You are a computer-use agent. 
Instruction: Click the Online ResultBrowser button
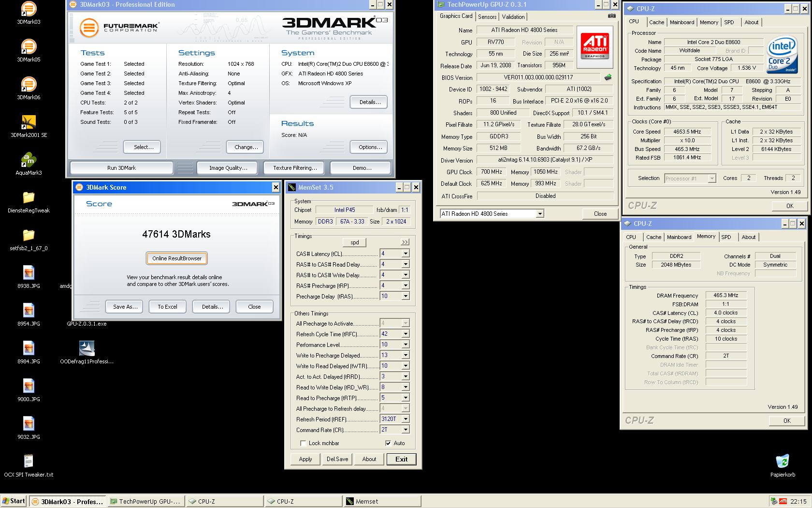click(x=177, y=258)
